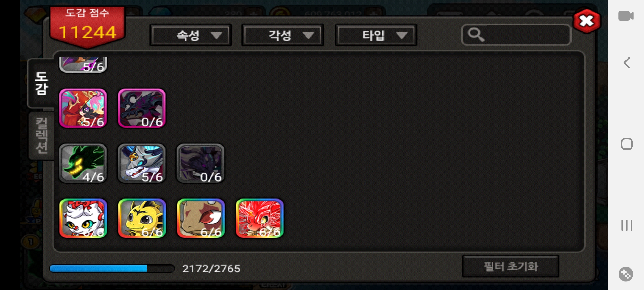The image size is (644, 290).
Task: Choose the green shadow dragon 4/6
Action: click(x=83, y=163)
